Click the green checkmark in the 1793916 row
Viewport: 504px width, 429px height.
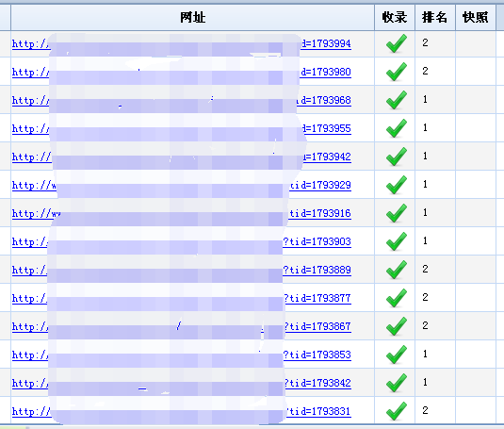397,213
